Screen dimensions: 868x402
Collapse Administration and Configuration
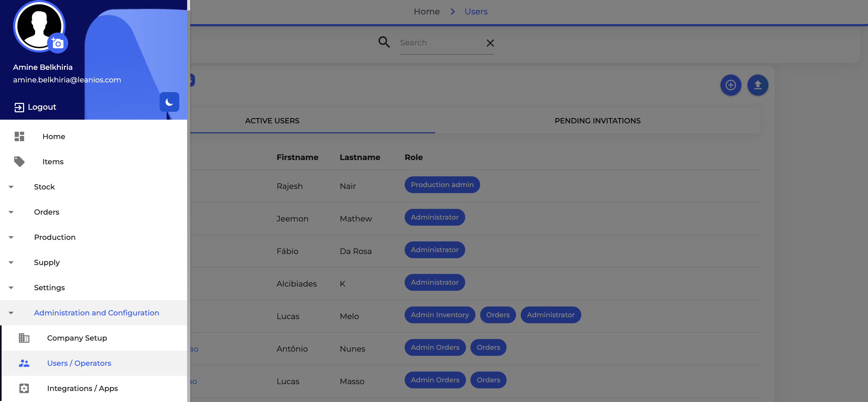[12, 313]
